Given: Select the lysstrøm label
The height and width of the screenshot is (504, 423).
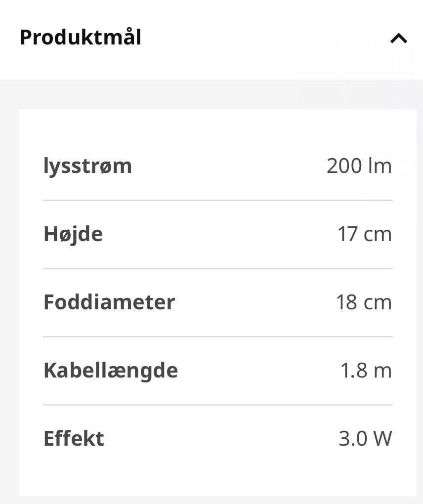Looking at the screenshot, I should pyautogui.click(x=87, y=166).
